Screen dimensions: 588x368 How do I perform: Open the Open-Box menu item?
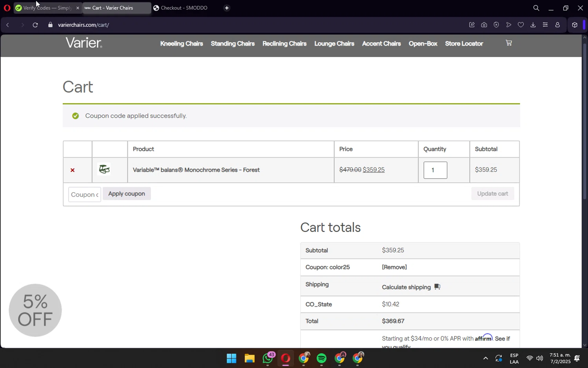tap(423, 44)
